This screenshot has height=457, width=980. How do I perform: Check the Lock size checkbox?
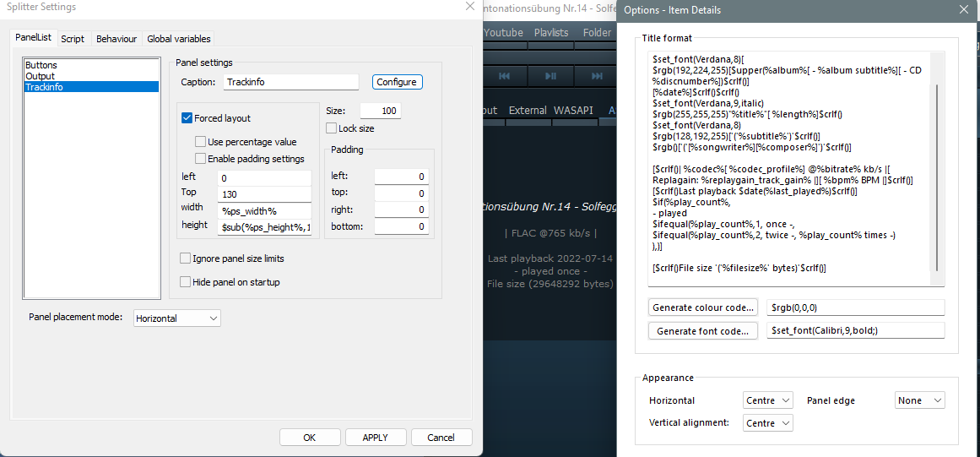[x=332, y=128]
